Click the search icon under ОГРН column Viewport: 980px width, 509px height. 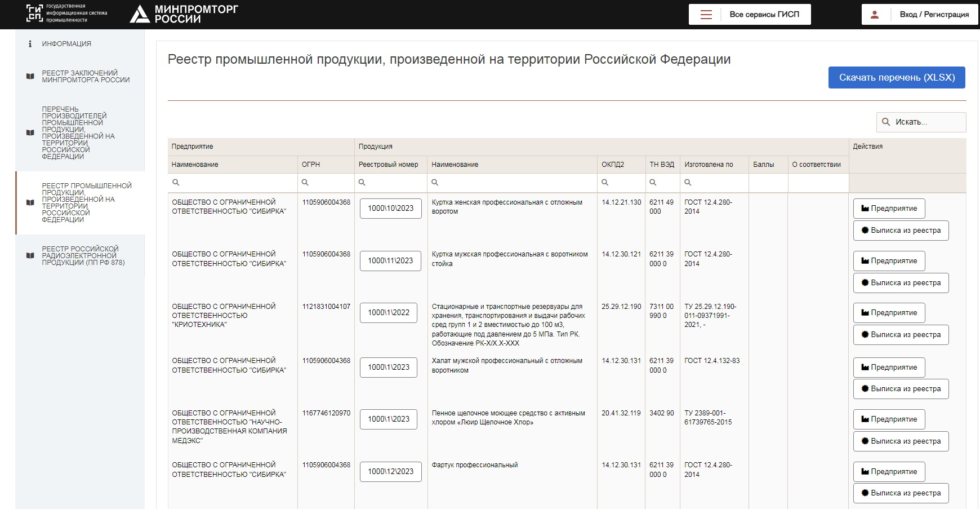tap(305, 183)
